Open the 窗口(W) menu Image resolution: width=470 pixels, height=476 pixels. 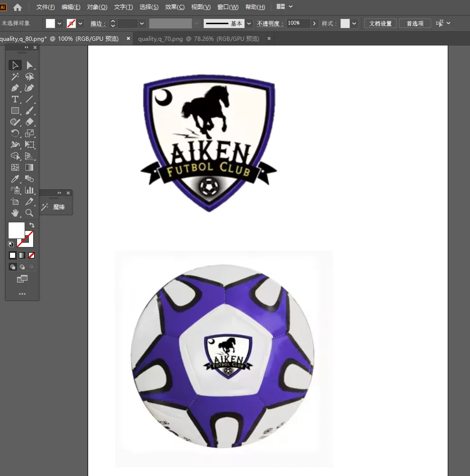pyautogui.click(x=228, y=7)
